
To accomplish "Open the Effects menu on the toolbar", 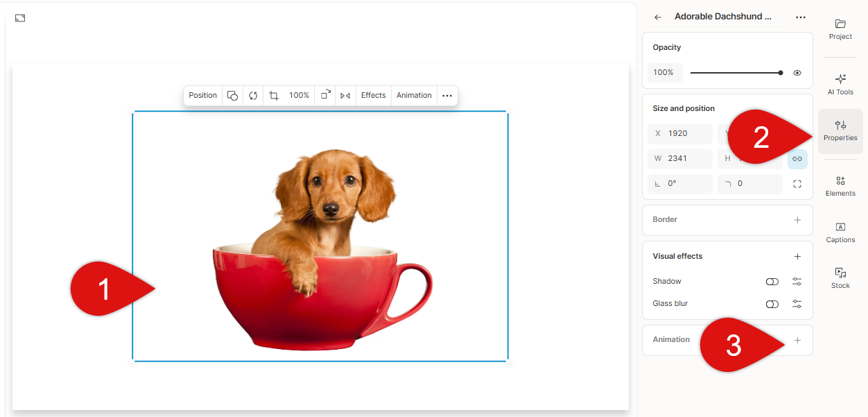I will (x=373, y=95).
